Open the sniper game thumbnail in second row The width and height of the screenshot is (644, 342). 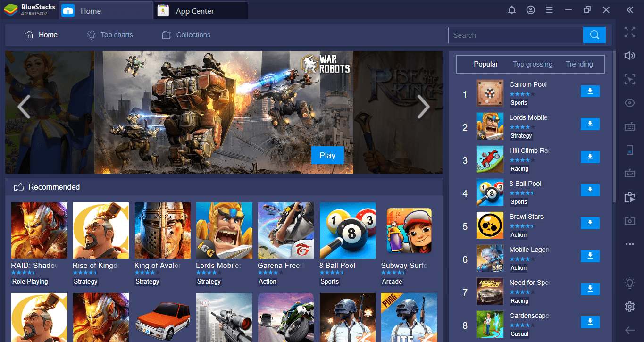tap(224, 317)
